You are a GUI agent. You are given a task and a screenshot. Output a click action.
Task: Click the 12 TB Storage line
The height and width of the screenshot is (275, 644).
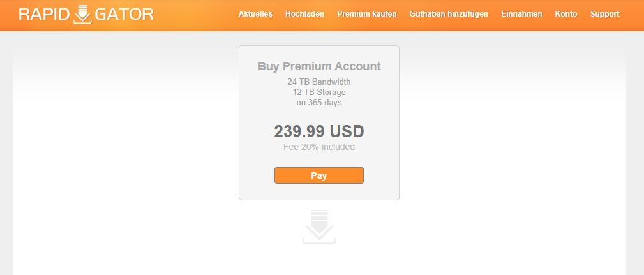coord(319,92)
